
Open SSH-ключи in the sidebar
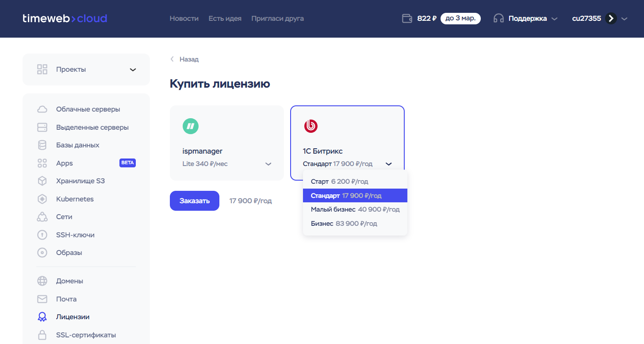click(75, 235)
